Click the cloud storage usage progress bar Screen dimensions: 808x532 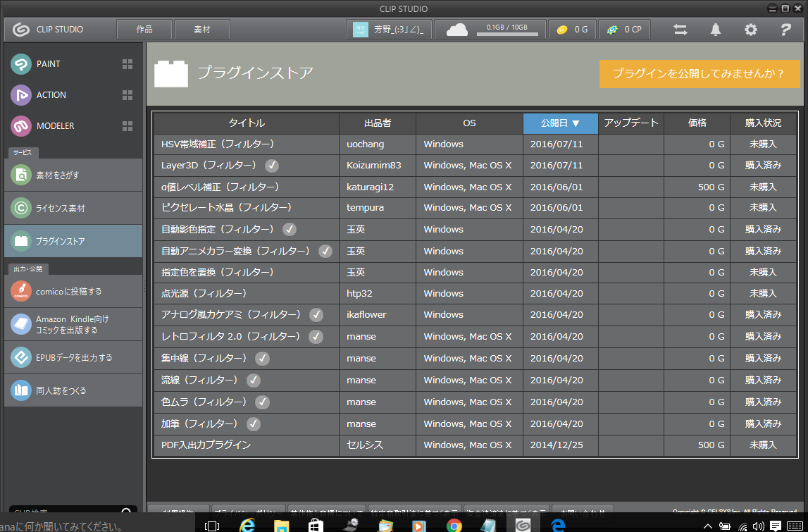(x=507, y=35)
